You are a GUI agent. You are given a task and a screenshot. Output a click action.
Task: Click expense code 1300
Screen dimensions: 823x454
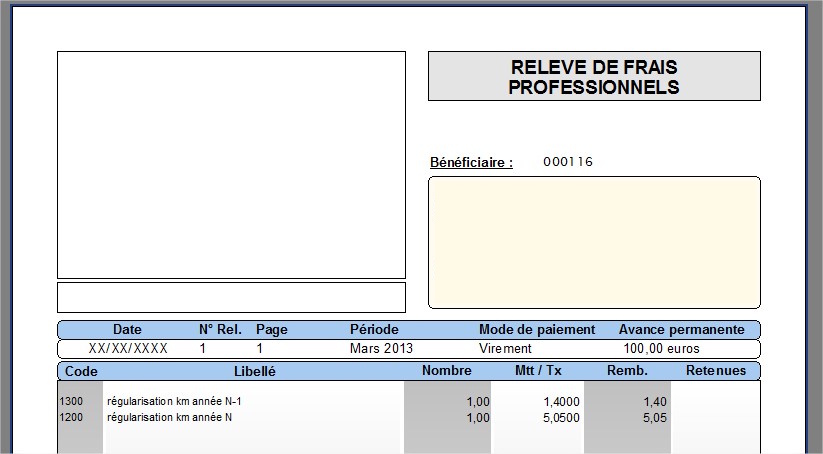[x=72, y=401]
